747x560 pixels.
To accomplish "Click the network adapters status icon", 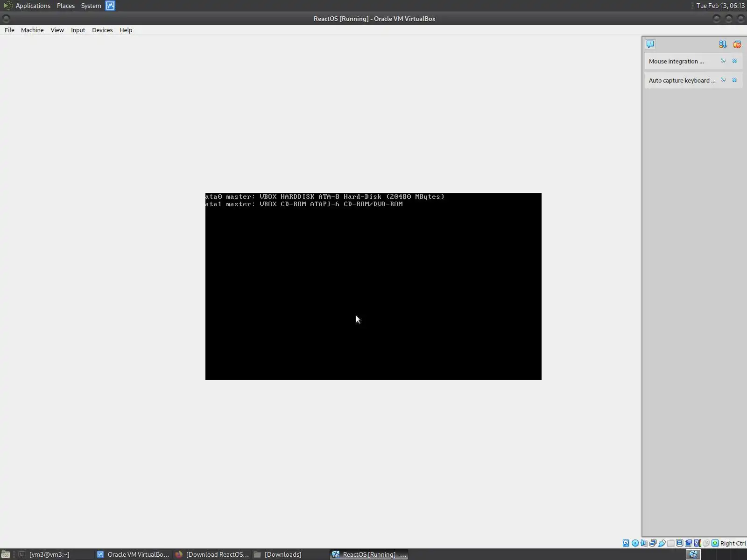I will [x=653, y=543].
